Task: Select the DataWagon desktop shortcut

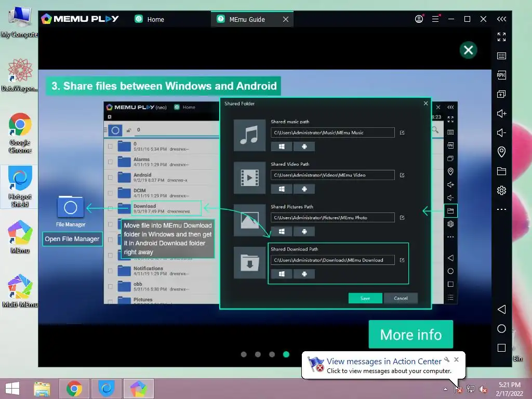Action: (19, 75)
